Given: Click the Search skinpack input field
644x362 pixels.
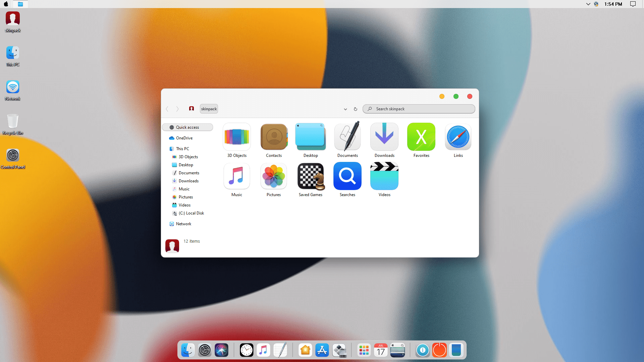Looking at the screenshot, I should coord(418,109).
